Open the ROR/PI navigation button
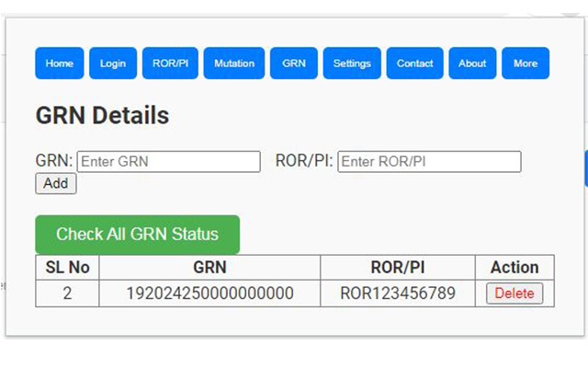Screen dimensions: 588x368 (x=170, y=63)
